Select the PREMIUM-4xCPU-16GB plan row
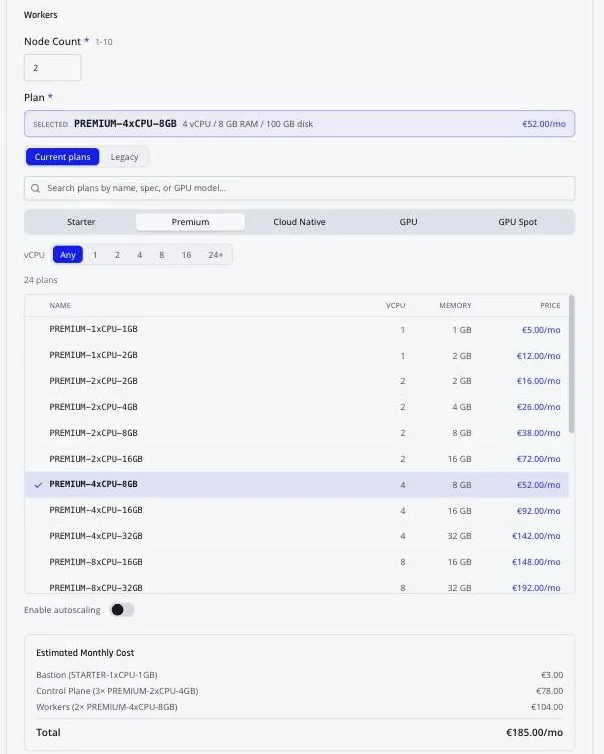The width and height of the screenshot is (604, 754). tap(297, 510)
